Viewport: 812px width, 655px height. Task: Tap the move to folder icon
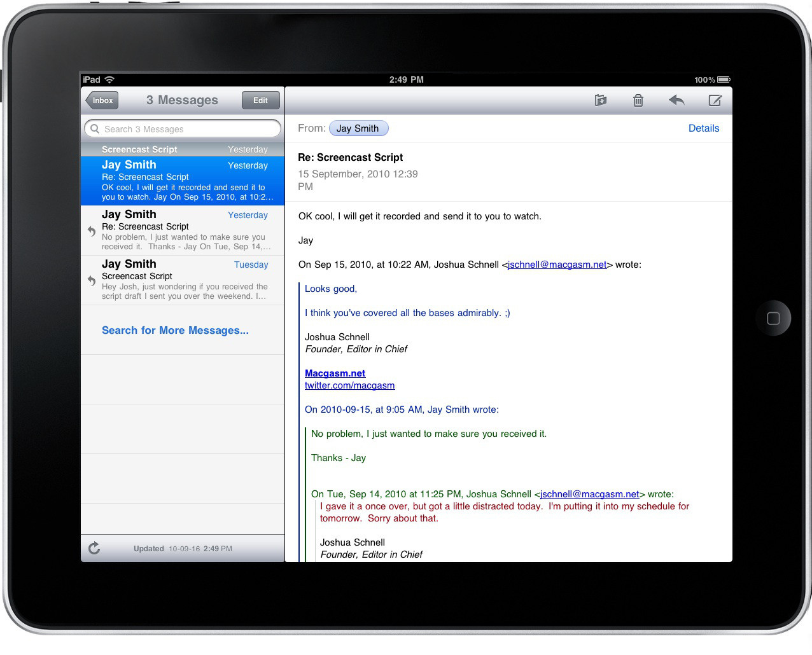click(x=600, y=100)
